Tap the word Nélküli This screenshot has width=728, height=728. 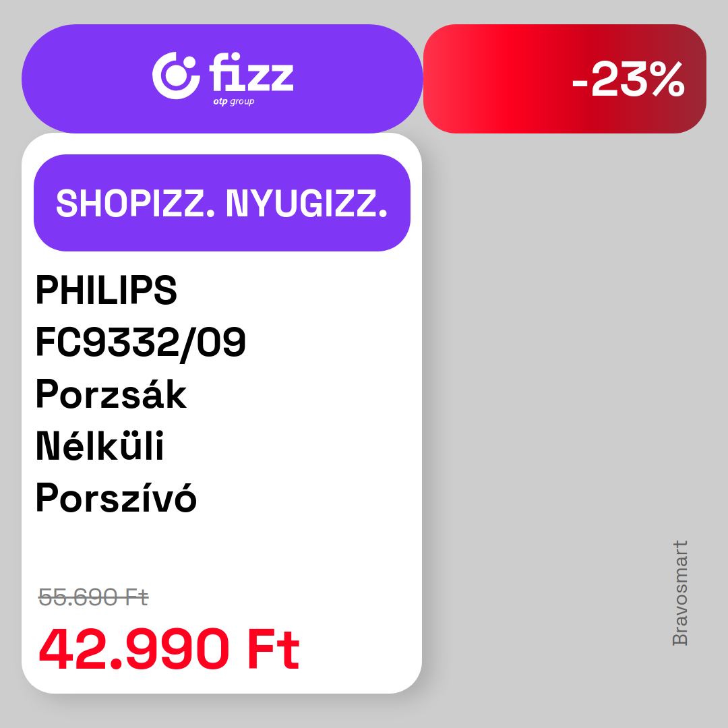pos(100,446)
